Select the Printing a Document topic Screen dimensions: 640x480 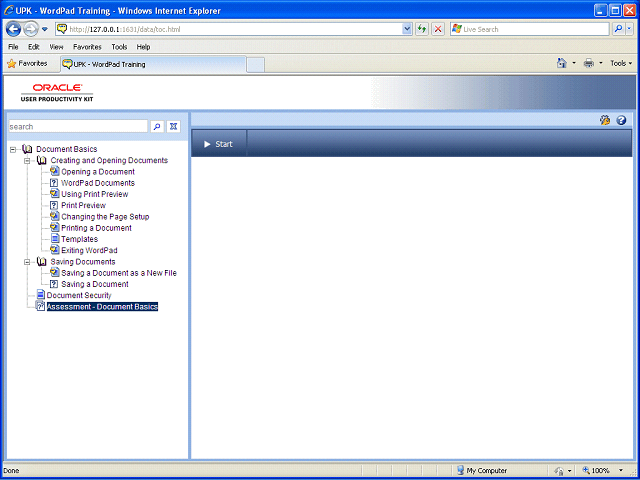96,228
